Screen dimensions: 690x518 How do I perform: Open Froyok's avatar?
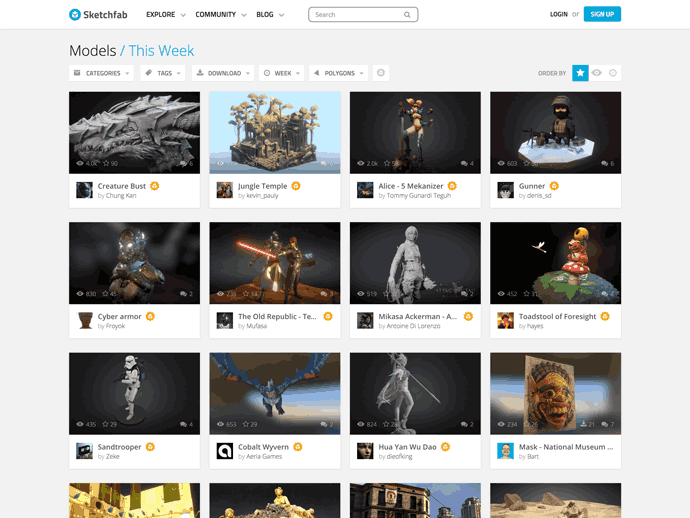tap(84, 320)
